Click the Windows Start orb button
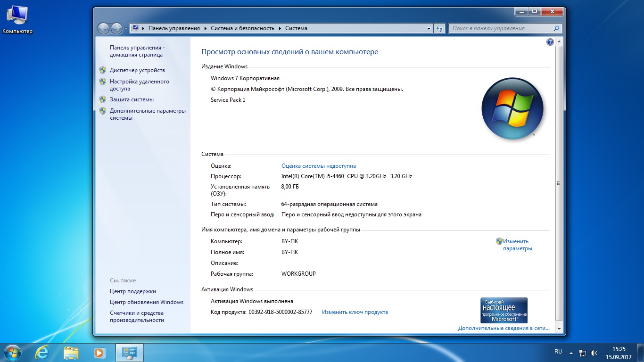This screenshot has width=644, height=362. point(13,352)
